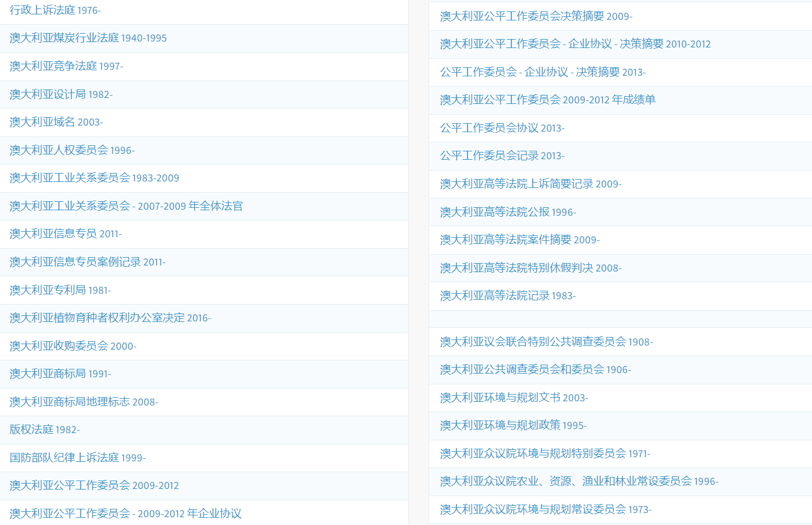812x525 pixels.
Task: Open 版权法庭 1982- link
Action: click(x=45, y=429)
